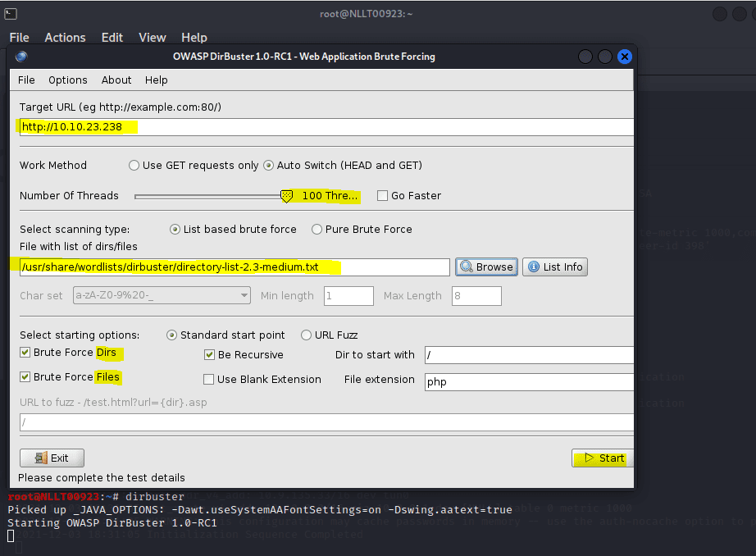Open the terminal View menu
The image size is (756, 556).
point(153,38)
